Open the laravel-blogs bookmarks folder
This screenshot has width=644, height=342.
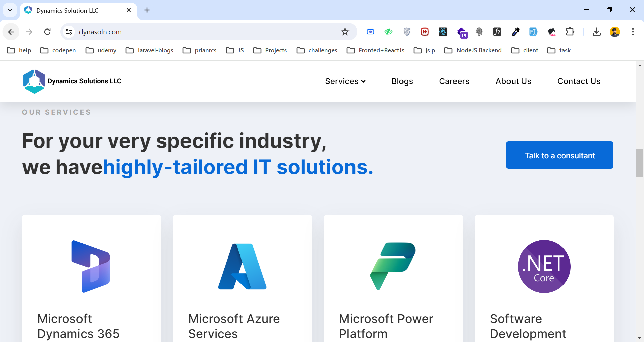150,50
